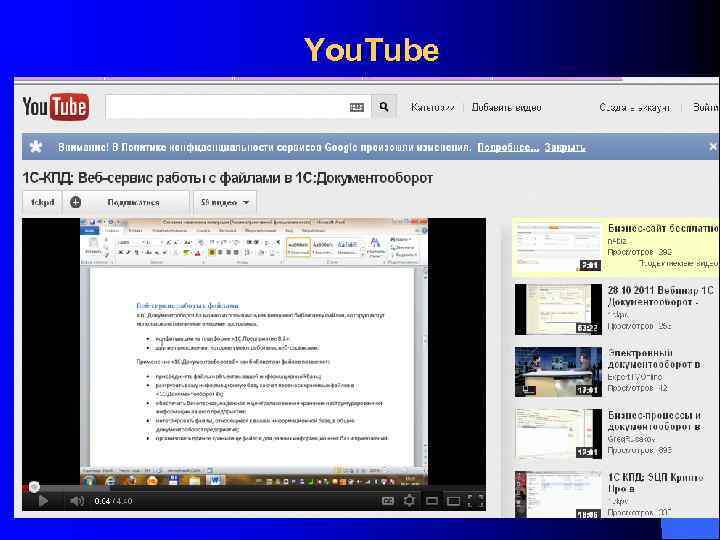Viewport: 720px width, 540px height.
Task: Click the Internet Explorer icon in the video's taskbar
Action: click(x=111, y=480)
